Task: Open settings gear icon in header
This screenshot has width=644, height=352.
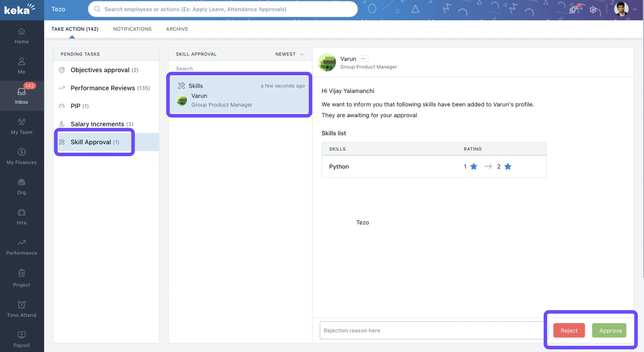Action: [x=593, y=9]
